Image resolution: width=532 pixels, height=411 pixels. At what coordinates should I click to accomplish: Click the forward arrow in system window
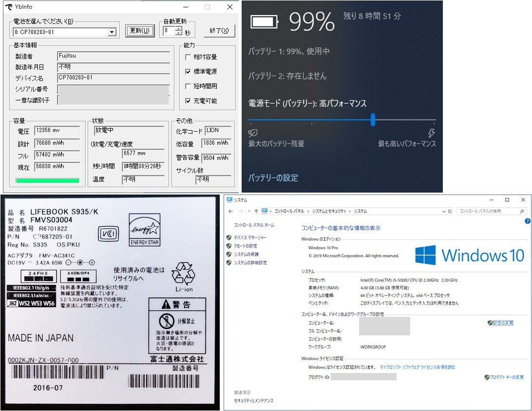[x=241, y=211]
